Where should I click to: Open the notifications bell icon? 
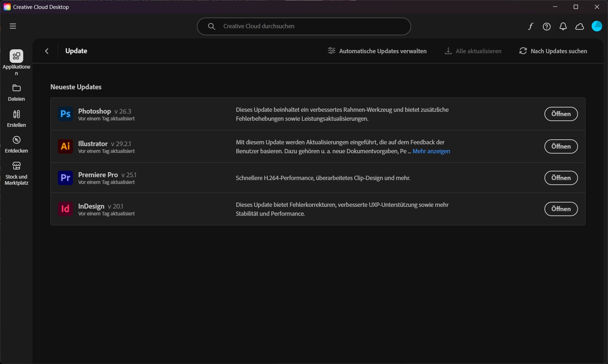[x=563, y=26]
